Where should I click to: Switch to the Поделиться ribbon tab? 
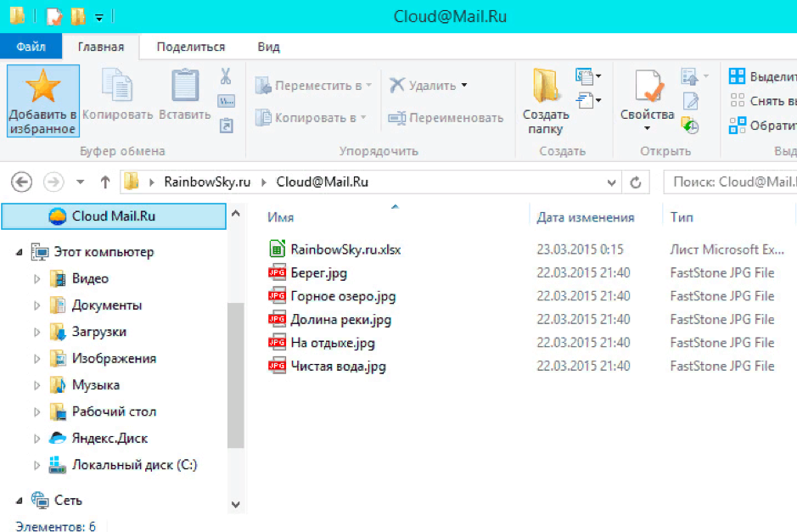pyautogui.click(x=191, y=47)
